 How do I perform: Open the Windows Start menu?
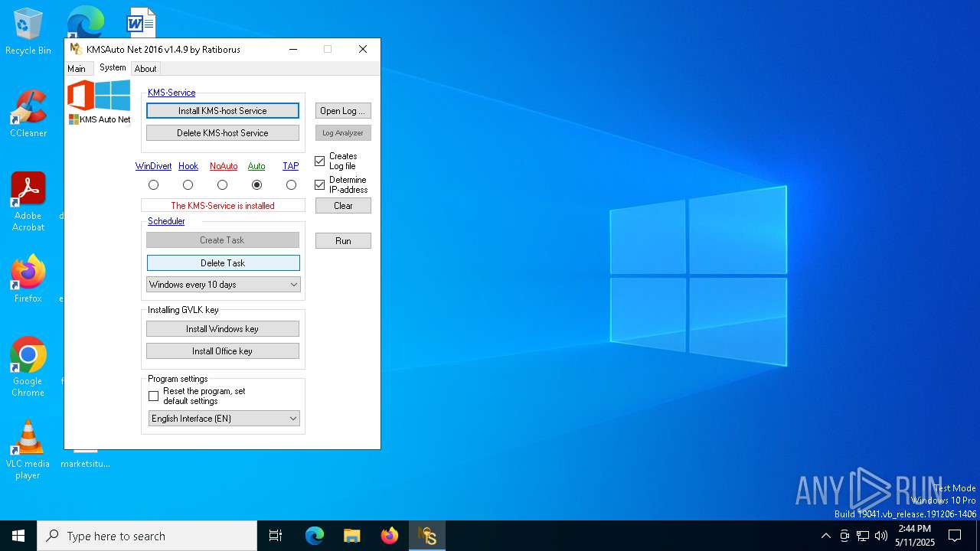(x=18, y=536)
